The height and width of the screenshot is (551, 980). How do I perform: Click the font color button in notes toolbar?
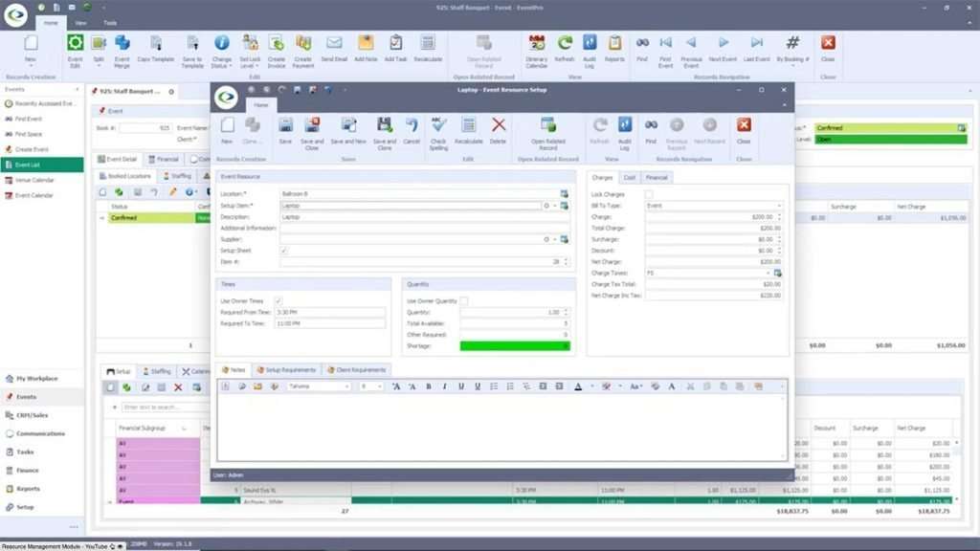tap(578, 386)
